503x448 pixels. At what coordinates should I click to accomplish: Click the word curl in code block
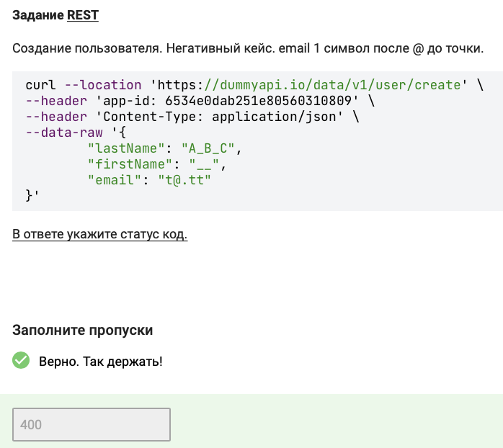coord(41,85)
